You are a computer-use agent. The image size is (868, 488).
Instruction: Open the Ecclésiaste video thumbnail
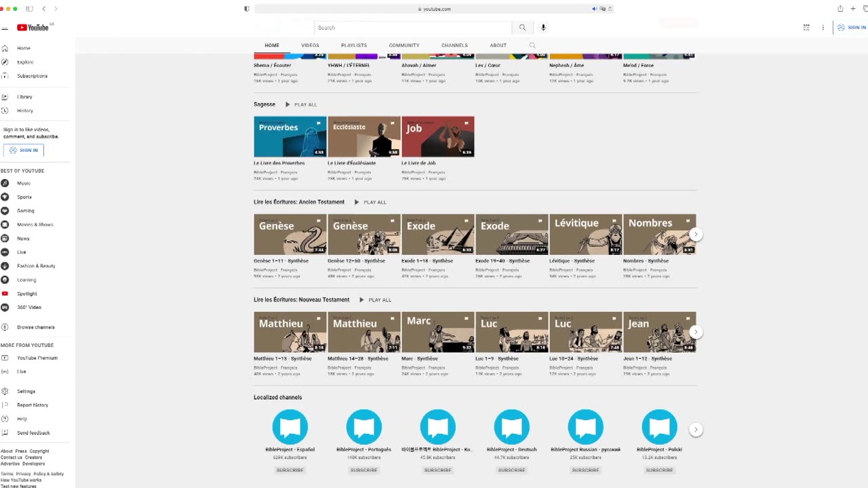(x=364, y=137)
